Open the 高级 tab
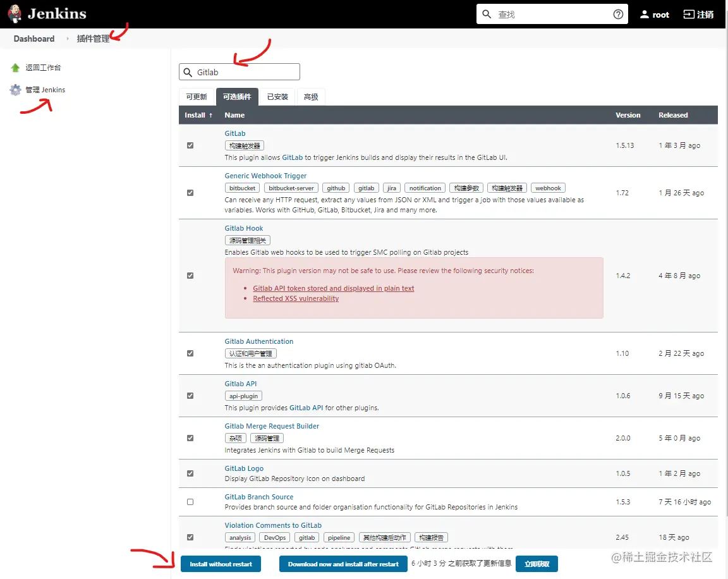This screenshot has height=579, width=728. (x=311, y=97)
